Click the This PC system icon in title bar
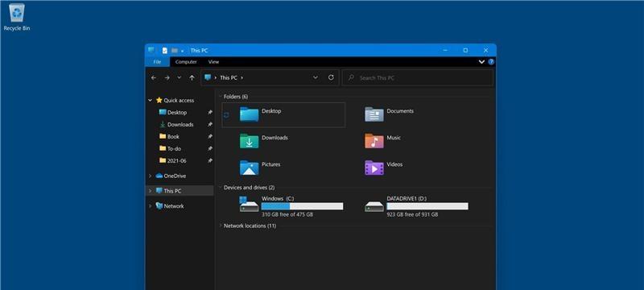Viewport: 644px width, 290px height. 151,50
